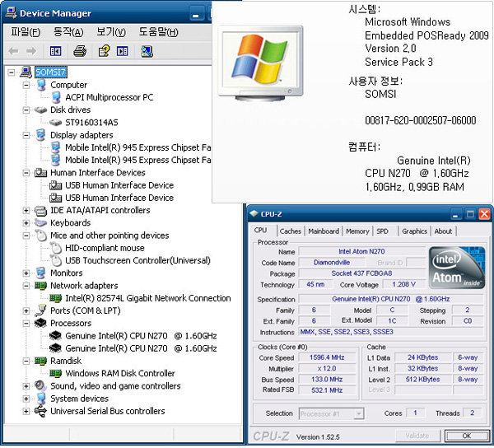Screen dimensions: 494x448
Task: Click the OK button in CPU-Z
Action: pyautogui.click(x=466, y=436)
